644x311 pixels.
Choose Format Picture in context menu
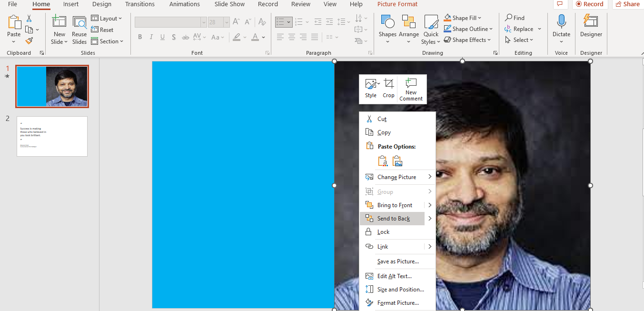[x=397, y=303]
